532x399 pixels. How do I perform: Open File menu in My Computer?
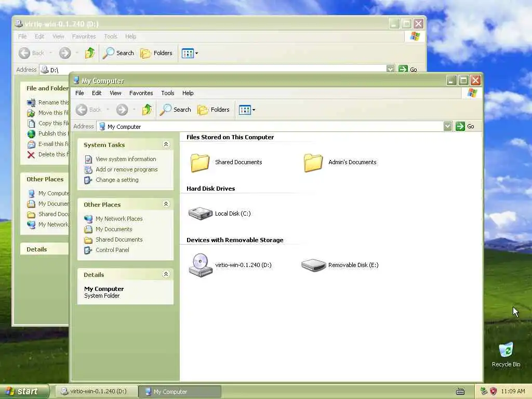click(x=79, y=93)
